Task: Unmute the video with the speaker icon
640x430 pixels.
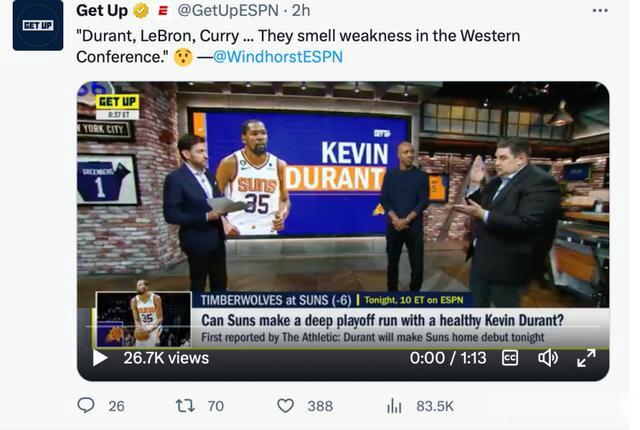Action: point(548,358)
